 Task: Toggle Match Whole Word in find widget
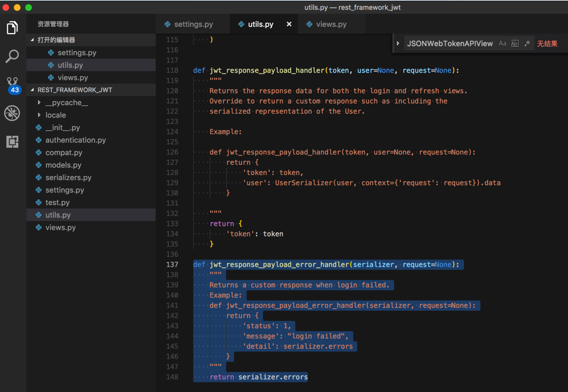[x=515, y=44]
